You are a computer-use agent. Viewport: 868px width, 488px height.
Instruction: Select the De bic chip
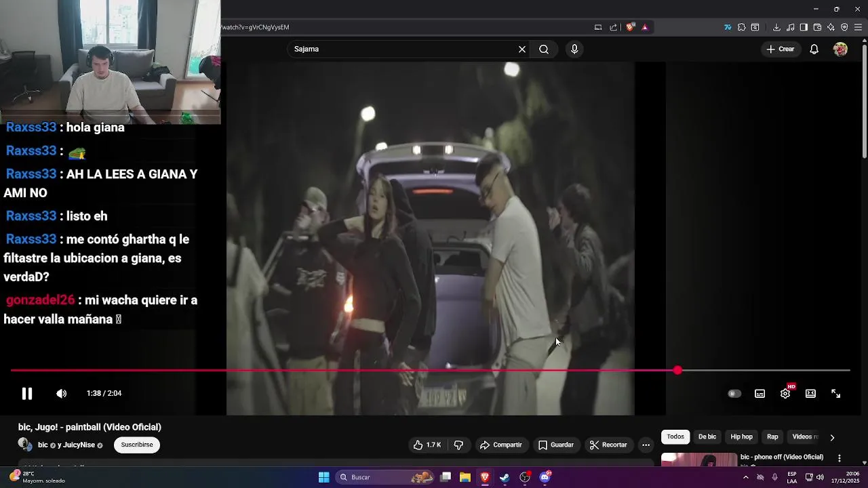(707, 437)
